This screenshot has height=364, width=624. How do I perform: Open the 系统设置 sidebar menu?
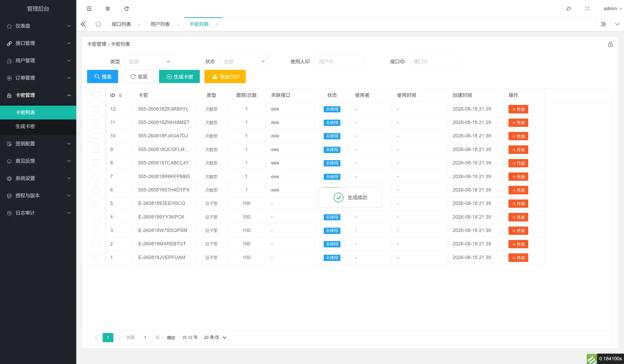(x=38, y=178)
